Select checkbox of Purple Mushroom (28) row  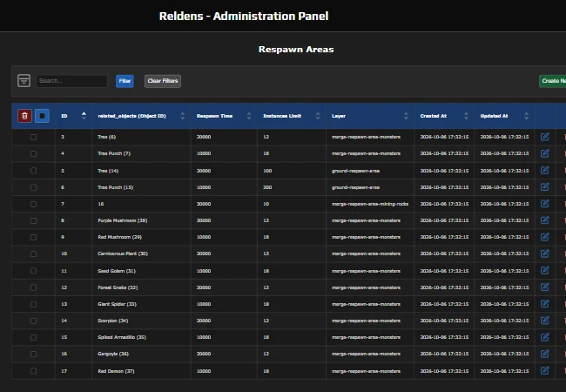click(33, 220)
